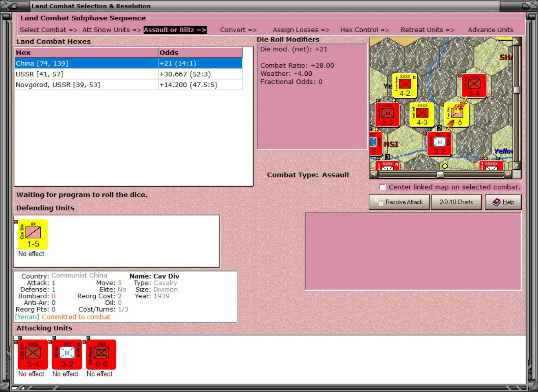The width and height of the screenshot is (538, 392).
Task: Click the Committed to combat status text
Action: point(76,317)
